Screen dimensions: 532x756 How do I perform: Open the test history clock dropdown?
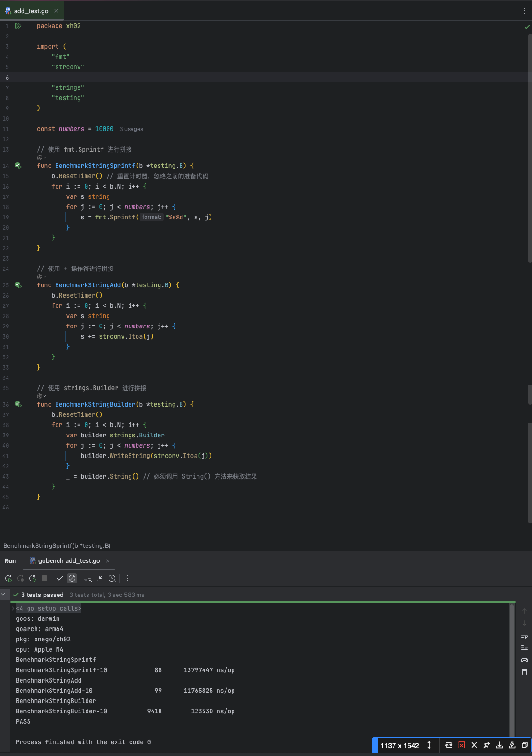point(112,578)
